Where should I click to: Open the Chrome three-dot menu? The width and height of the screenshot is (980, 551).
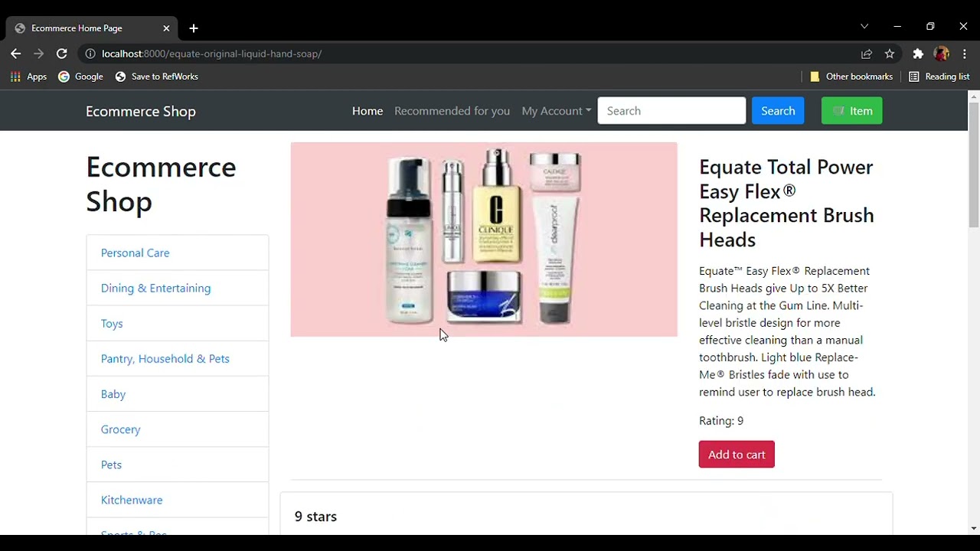pyautogui.click(x=965, y=54)
